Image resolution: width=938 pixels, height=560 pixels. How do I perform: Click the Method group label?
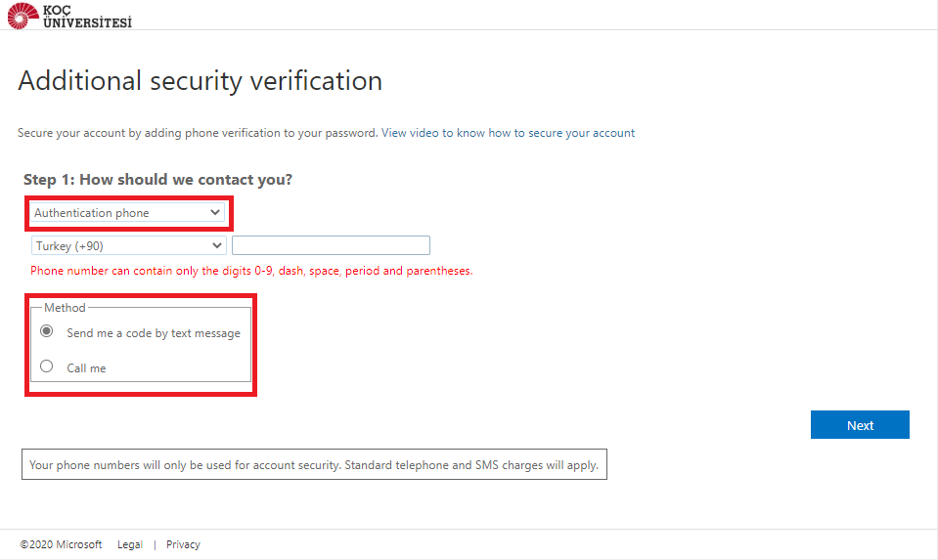[x=65, y=308]
